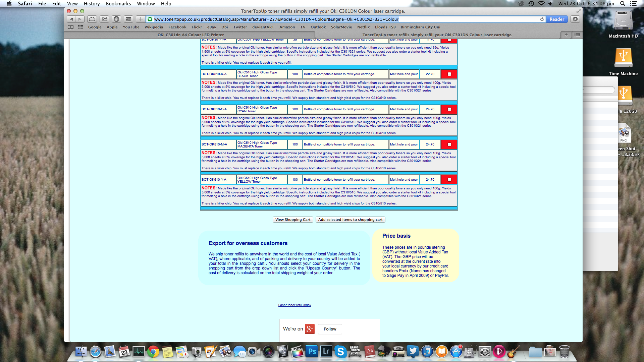Image resolution: width=644 pixels, height=362 pixels.
Task: Click Add selected items to shopping cart
Action: click(350, 220)
